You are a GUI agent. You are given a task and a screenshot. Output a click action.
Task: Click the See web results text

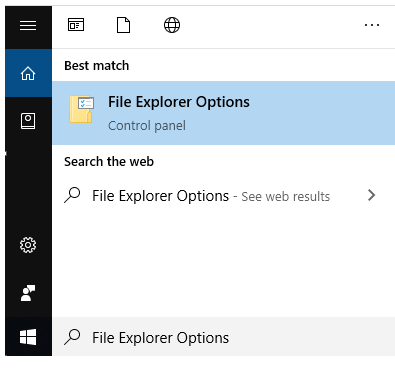click(x=286, y=196)
